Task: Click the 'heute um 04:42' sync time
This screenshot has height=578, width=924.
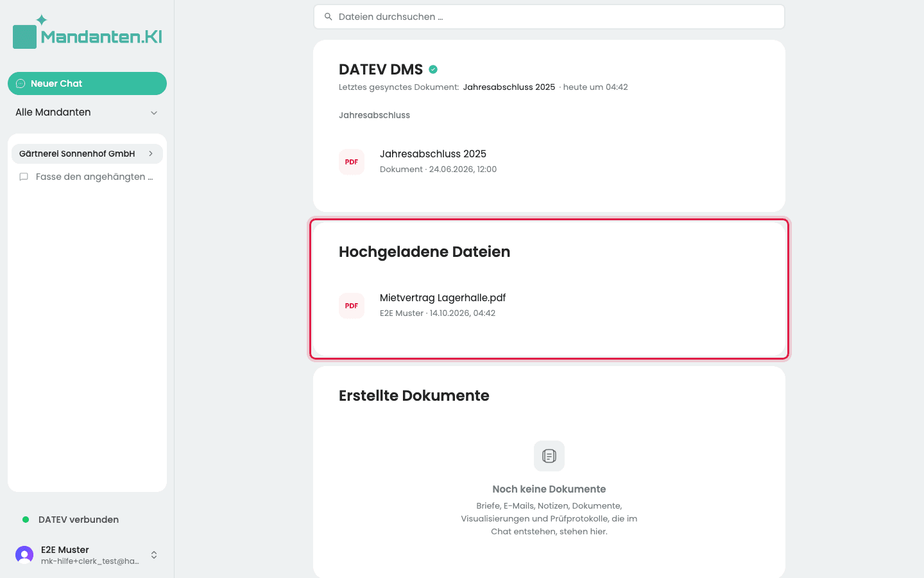Action: pyautogui.click(x=595, y=87)
